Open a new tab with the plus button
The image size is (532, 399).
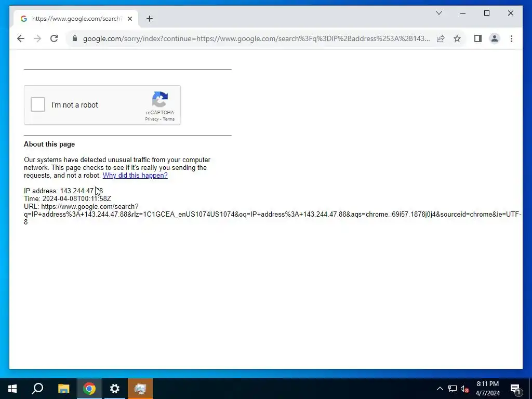point(150,19)
